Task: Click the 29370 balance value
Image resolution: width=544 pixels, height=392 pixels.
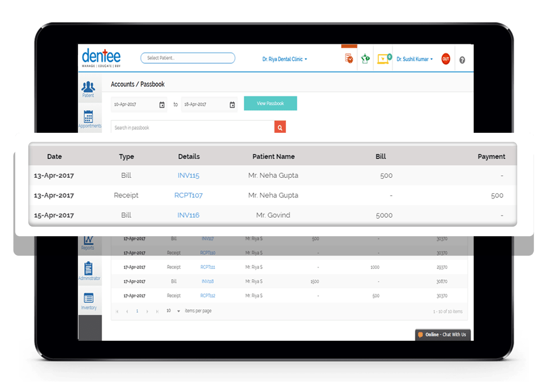Action: pyautogui.click(x=442, y=267)
